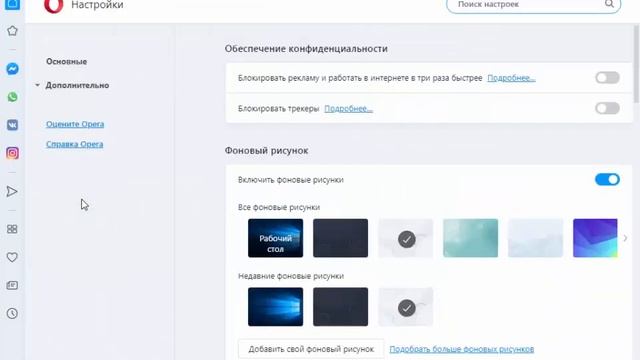
Task: Click the magnifier icon in settings search
Action: (609, 4)
